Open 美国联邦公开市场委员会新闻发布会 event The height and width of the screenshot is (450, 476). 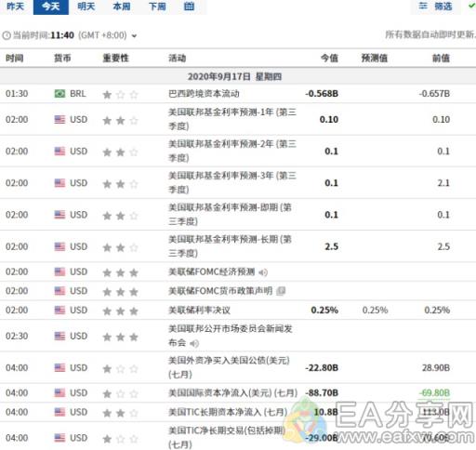[x=231, y=336]
